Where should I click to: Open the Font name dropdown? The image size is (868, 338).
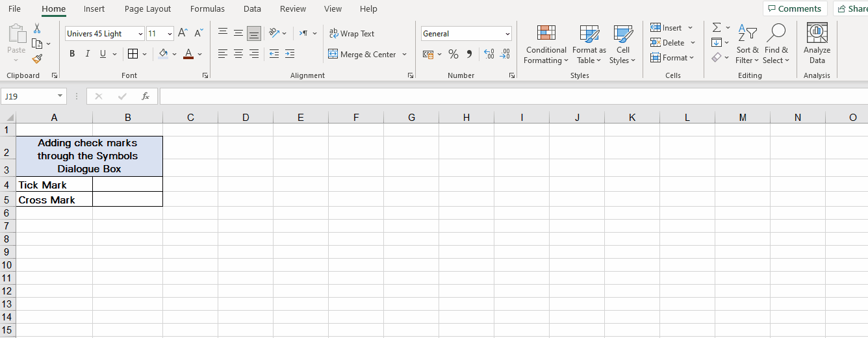coord(140,34)
